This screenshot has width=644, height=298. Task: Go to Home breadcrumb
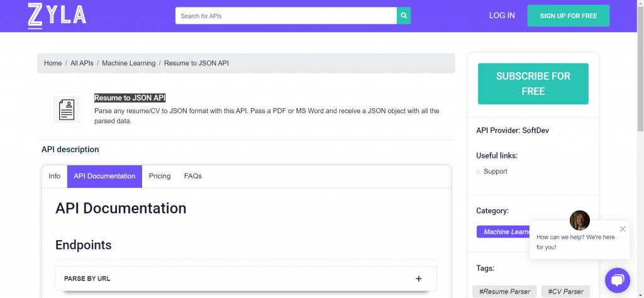coord(53,63)
